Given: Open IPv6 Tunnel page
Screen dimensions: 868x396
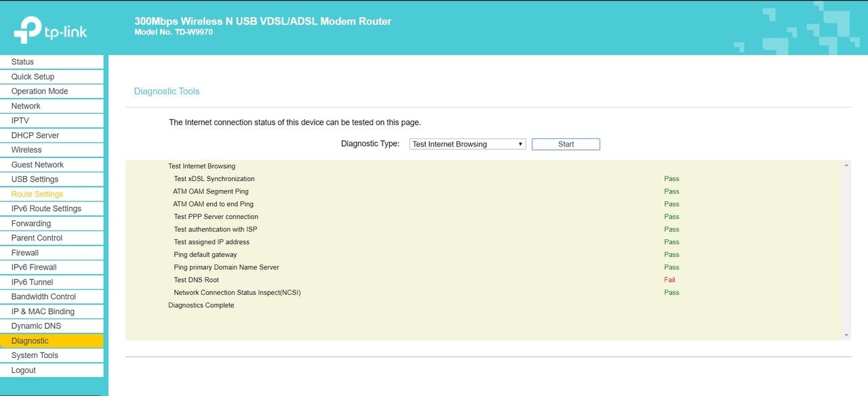Looking at the screenshot, I should click(x=52, y=282).
